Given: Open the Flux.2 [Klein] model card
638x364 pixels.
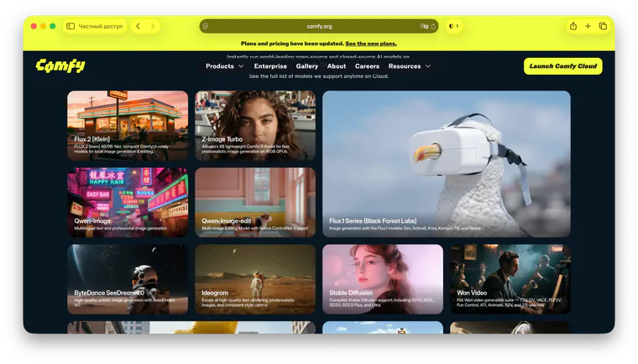Looking at the screenshot, I should pyautogui.click(x=128, y=125).
